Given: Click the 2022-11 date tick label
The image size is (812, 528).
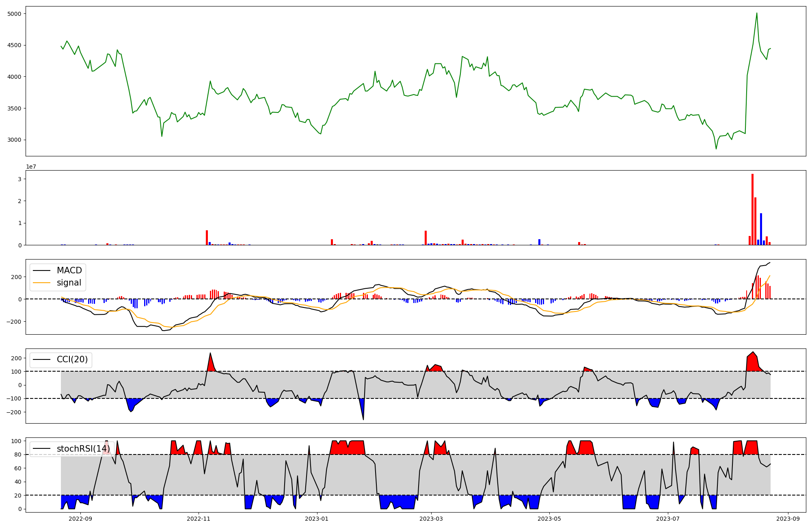Looking at the screenshot, I should [199, 519].
